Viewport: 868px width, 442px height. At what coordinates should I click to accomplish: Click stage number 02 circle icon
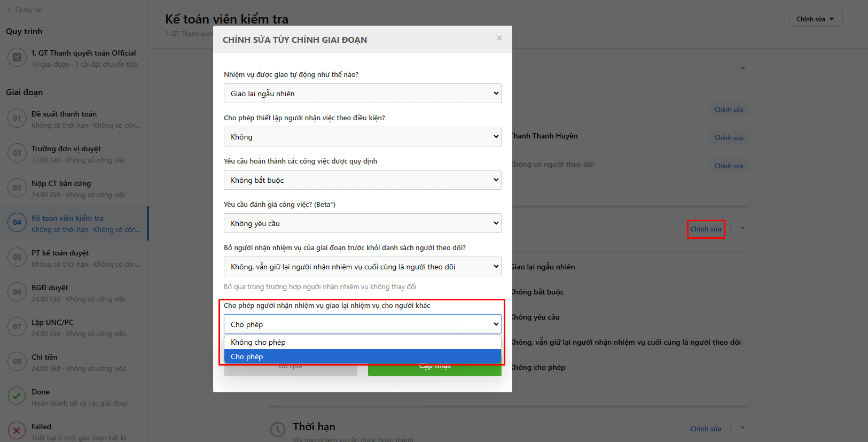coord(17,153)
